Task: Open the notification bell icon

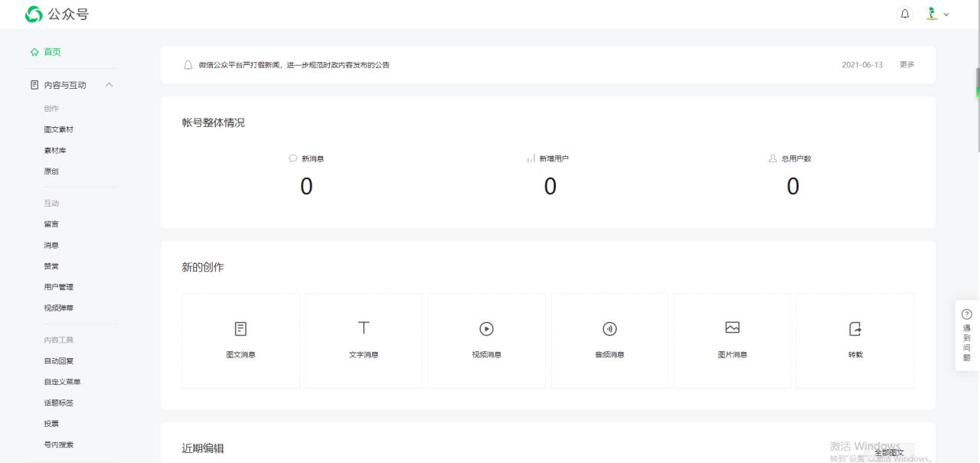Action: (905, 14)
